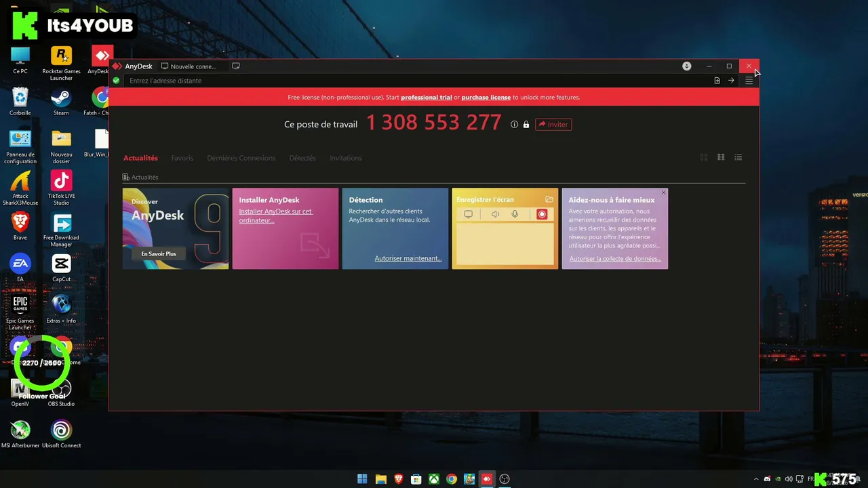Image resolution: width=868 pixels, height=488 pixels.
Task: Open the AnyDesk download/update notification icon
Action: (687, 66)
